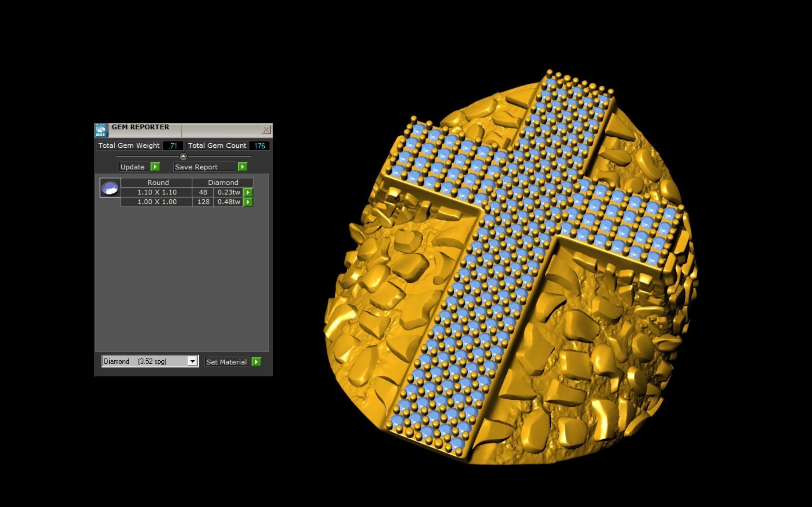Collapse the panel with the round divider arrow
The height and width of the screenshot is (507, 812).
click(183, 157)
